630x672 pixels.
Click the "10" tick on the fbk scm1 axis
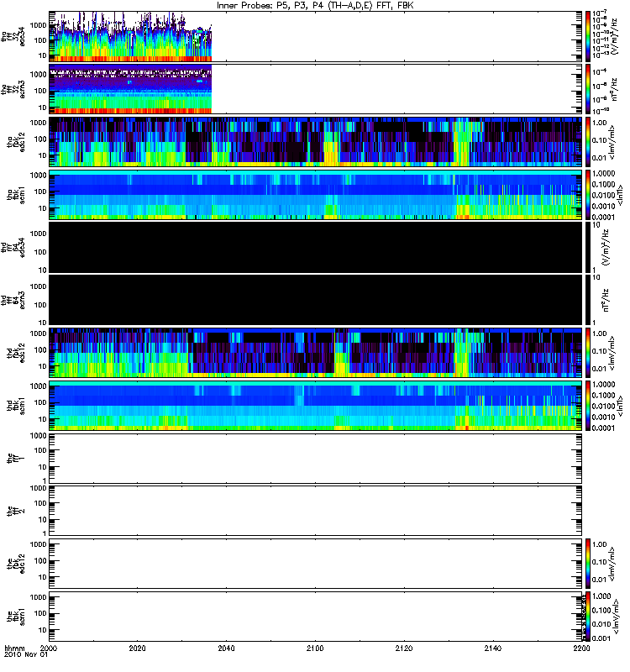click(43, 630)
